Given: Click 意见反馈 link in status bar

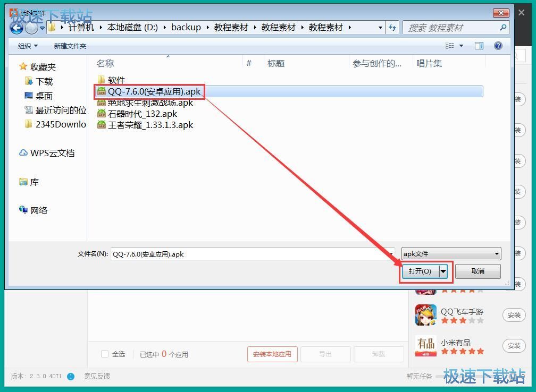Looking at the screenshot, I should pos(97,376).
